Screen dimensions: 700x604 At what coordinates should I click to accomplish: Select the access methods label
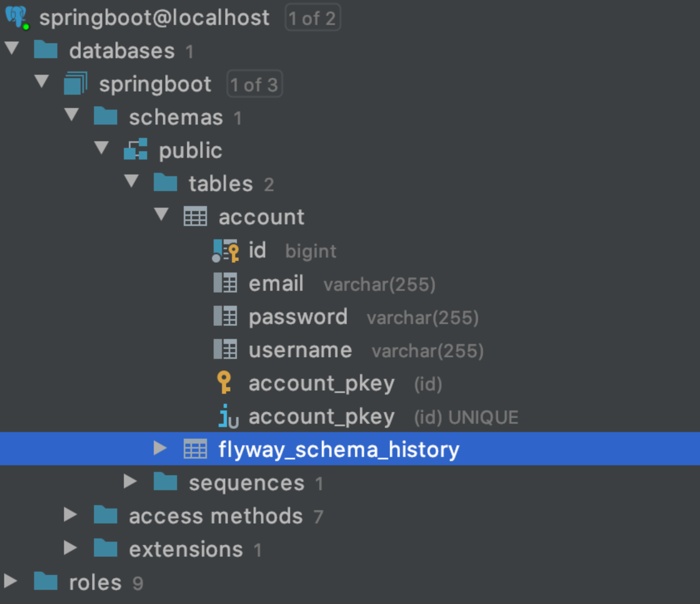click(x=216, y=516)
